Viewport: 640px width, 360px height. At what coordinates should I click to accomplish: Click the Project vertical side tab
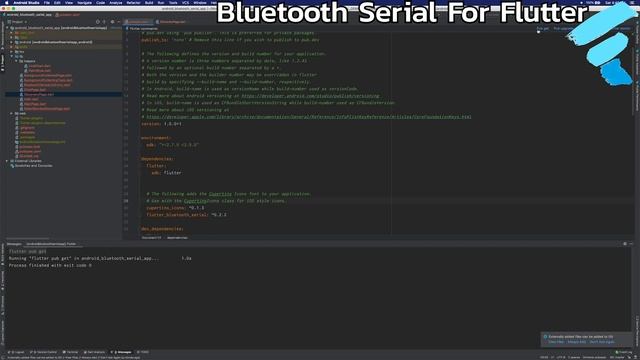click(2, 62)
